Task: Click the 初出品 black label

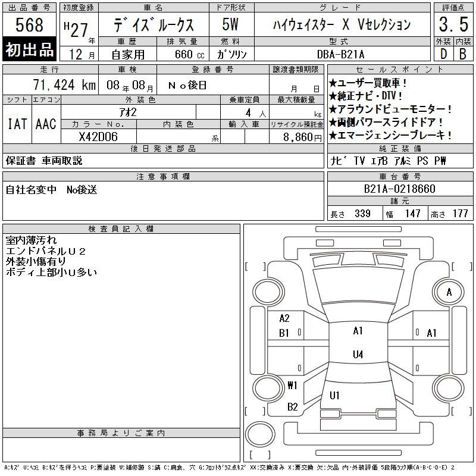Action: (x=29, y=49)
